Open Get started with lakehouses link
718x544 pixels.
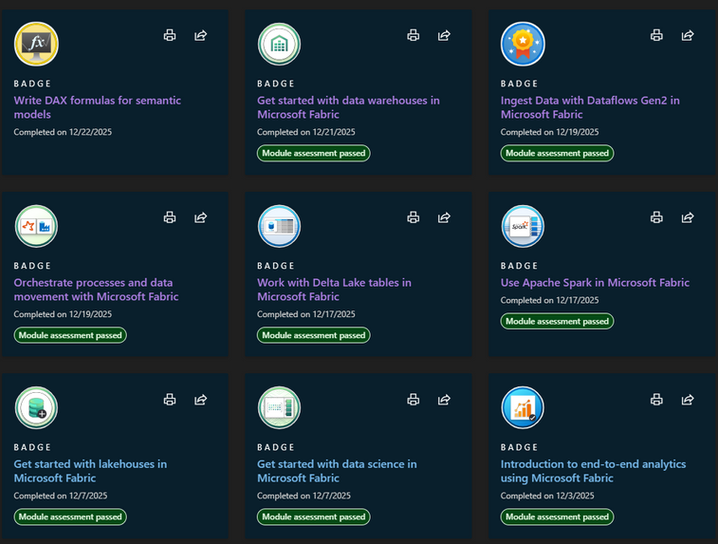point(90,471)
